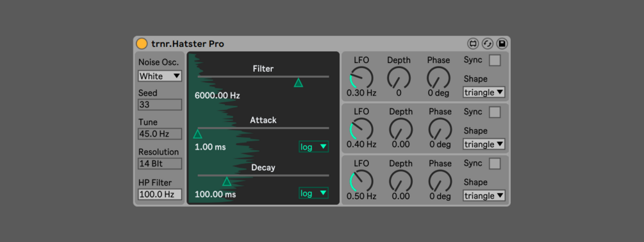The image size is (644, 242).
Task: Click the 1.00 ms attack value
Action: tap(210, 147)
